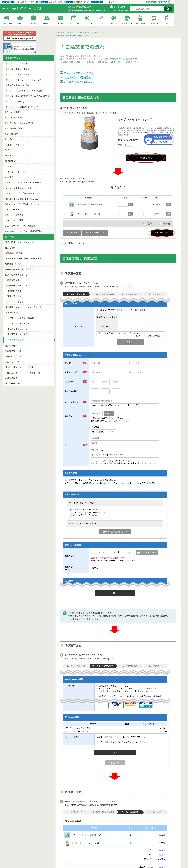The image size is (188, 868).
Task: Open the チャットボットで質問 sidebar banner
Action: click(20, 48)
